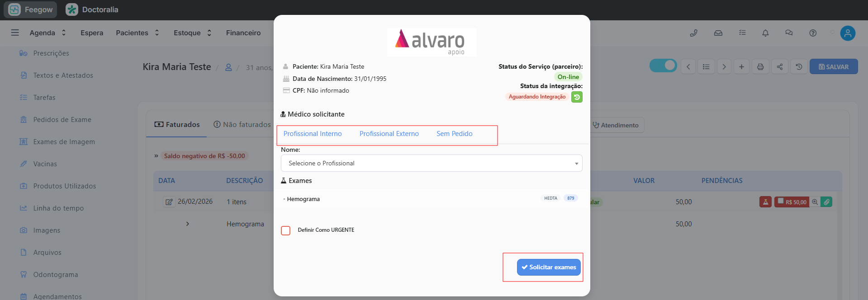The height and width of the screenshot is (300, 868).
Task: Click the Atendimento button
Action: pos(616,125)
